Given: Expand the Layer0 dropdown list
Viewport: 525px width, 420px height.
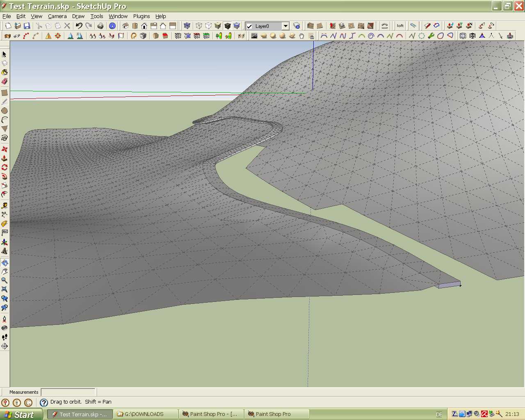Looking at the screenshot, I should [285, 26].
